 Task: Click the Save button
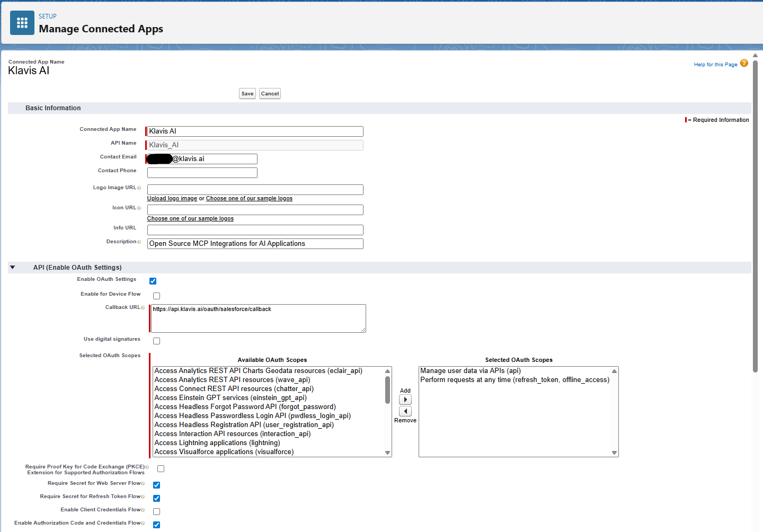pyautogui.click(x=247, y=93)
